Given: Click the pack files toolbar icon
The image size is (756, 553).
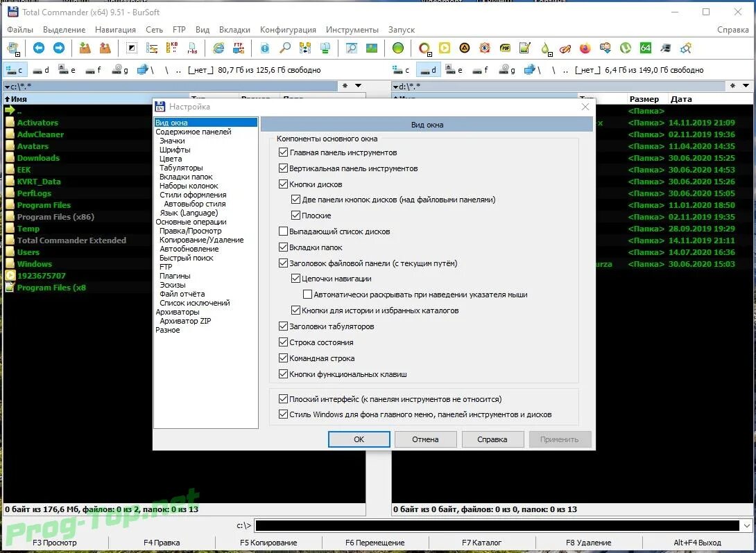Looking at the screenshot, I should (x=85, y=48).
